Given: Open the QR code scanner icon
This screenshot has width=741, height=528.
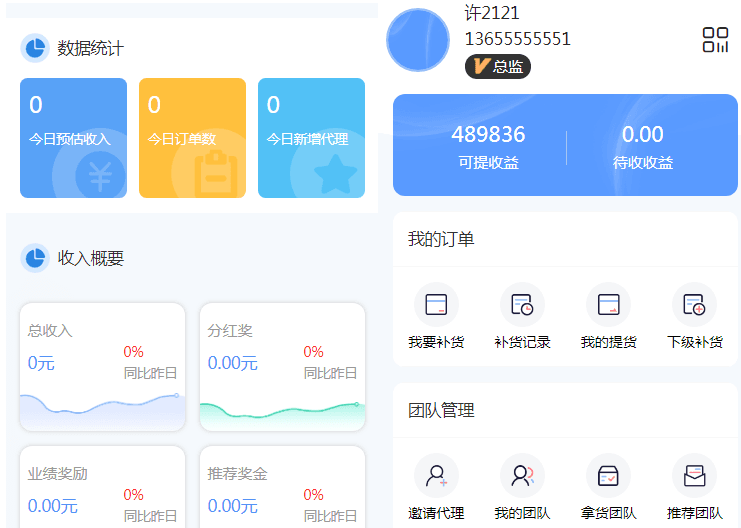Looking at the screenshot, I should click(715, 40).
